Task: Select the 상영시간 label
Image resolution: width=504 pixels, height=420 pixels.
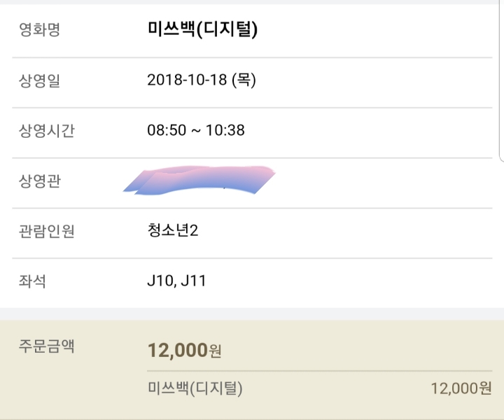Action: [x=47, y=130]
